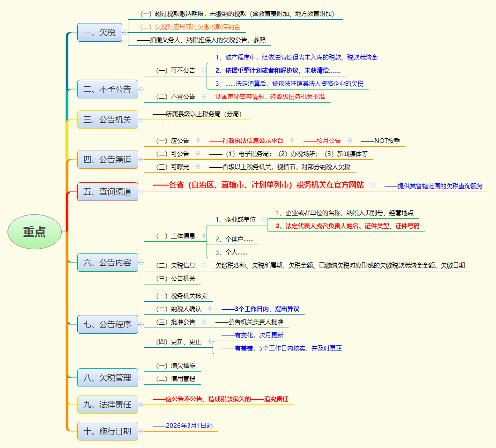
Task: Select the 重点 root topic
Action: coord(35,231)
